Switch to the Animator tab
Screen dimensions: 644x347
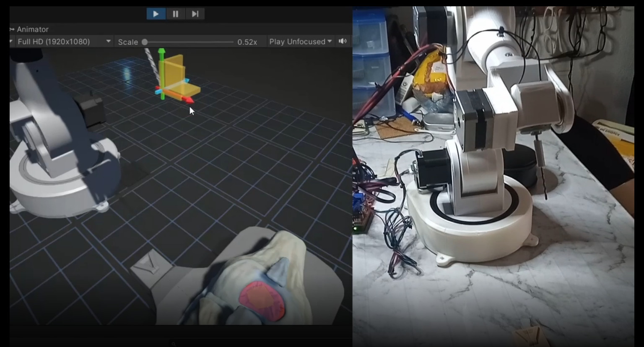pyautogui.click(x=33, y=29)
